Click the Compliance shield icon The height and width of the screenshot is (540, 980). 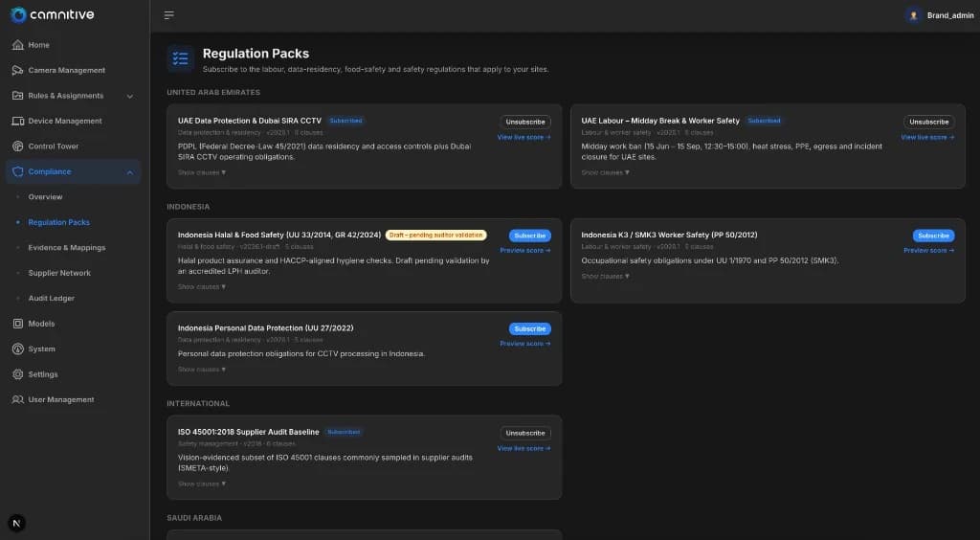tap(17, 171)
